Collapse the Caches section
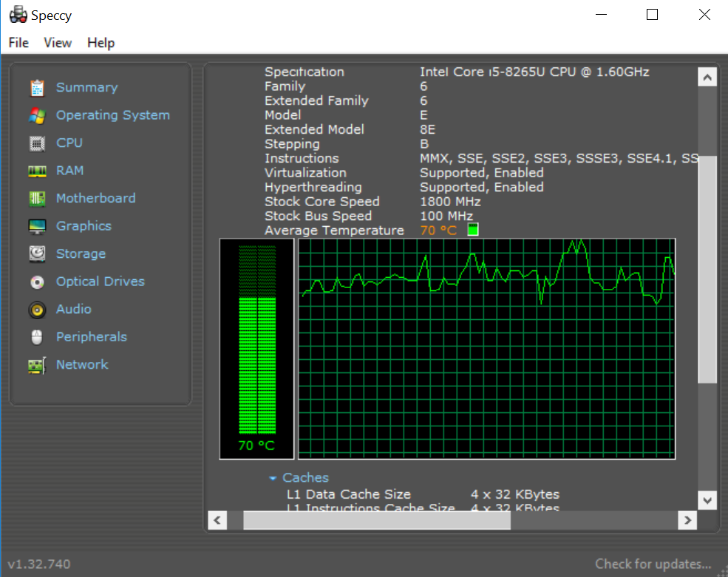The image size is (728, 577). coord(273,478)
